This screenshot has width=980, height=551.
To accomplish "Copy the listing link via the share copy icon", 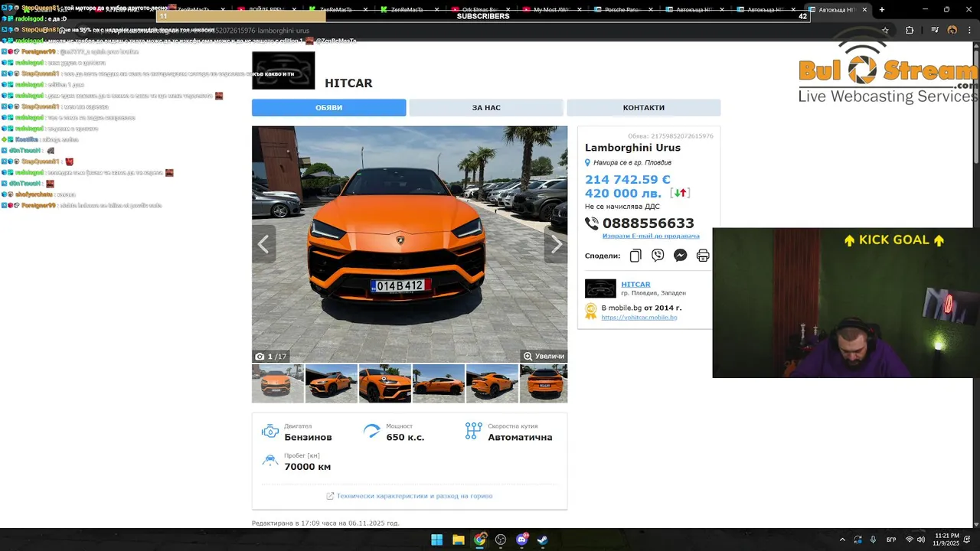I will 635,256.
